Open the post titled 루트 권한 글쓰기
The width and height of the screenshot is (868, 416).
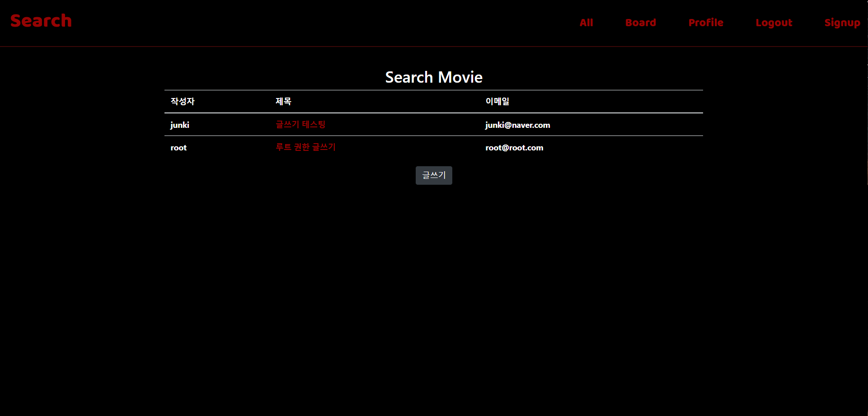coord(306,147)
